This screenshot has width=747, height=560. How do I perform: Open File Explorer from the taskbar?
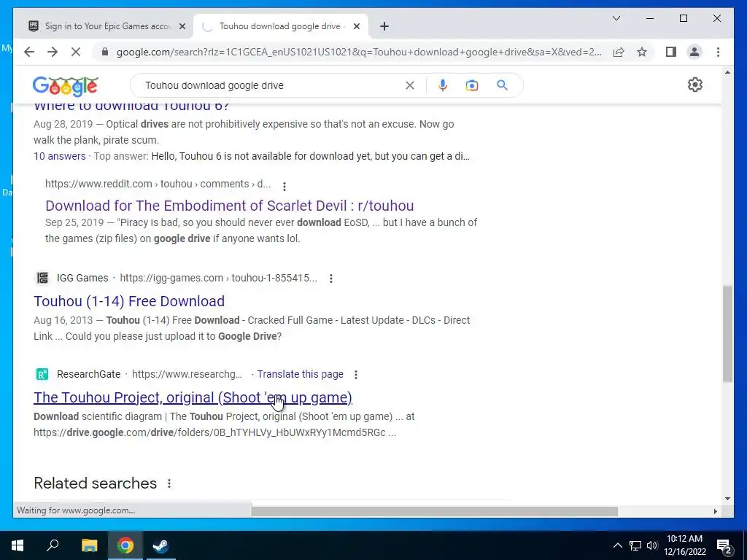(89, 545)
